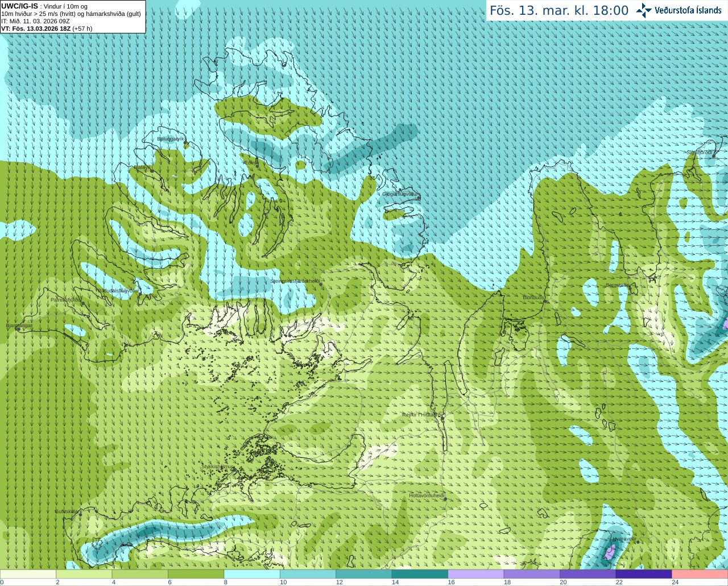The height and width of the screenshot is (586, 728).
Task: Click the 18–20 m/s purple legend swatch
Action: coord(532,574)
